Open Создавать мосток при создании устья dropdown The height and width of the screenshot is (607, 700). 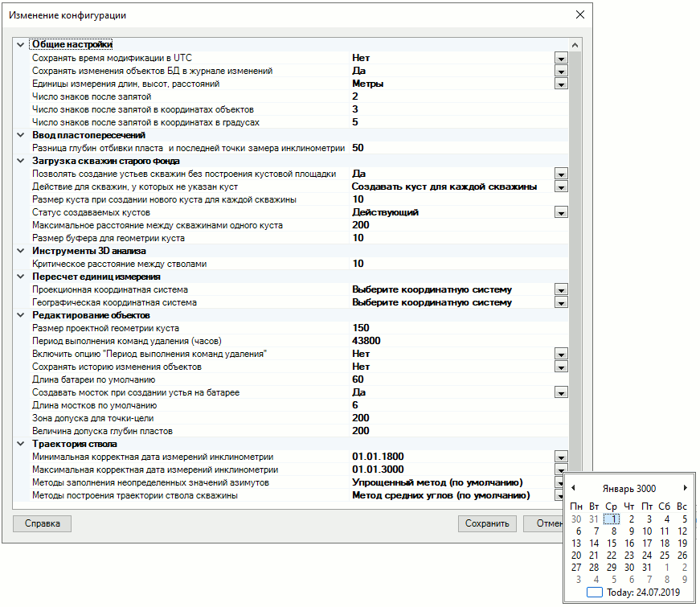(561, 392)
